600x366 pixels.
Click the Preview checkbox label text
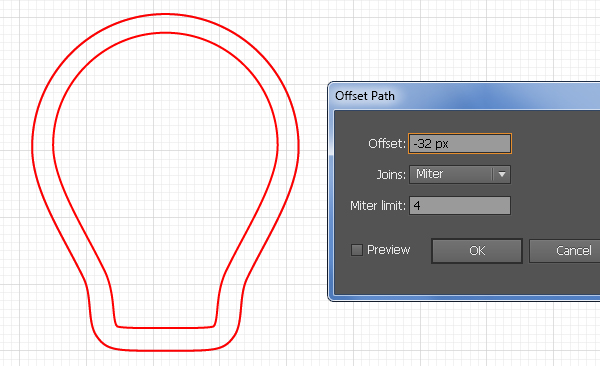coord(388,250)
